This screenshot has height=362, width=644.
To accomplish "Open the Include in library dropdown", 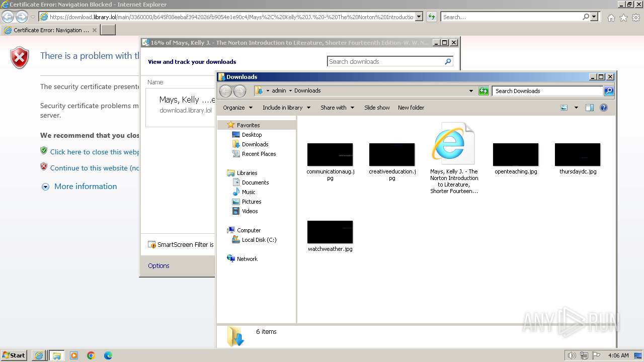I will click(x=286, y=108).
